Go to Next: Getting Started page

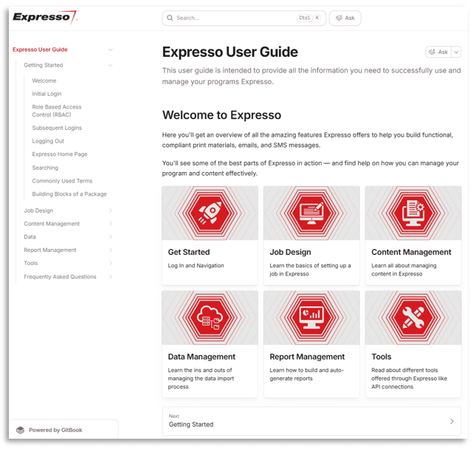coord(311,421)
